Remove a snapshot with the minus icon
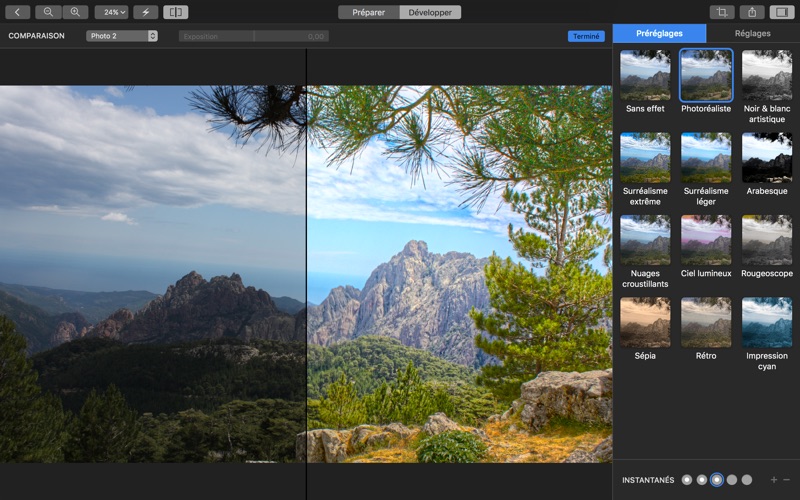This screenshot has height=500, width=800. [x=786, y=480]
